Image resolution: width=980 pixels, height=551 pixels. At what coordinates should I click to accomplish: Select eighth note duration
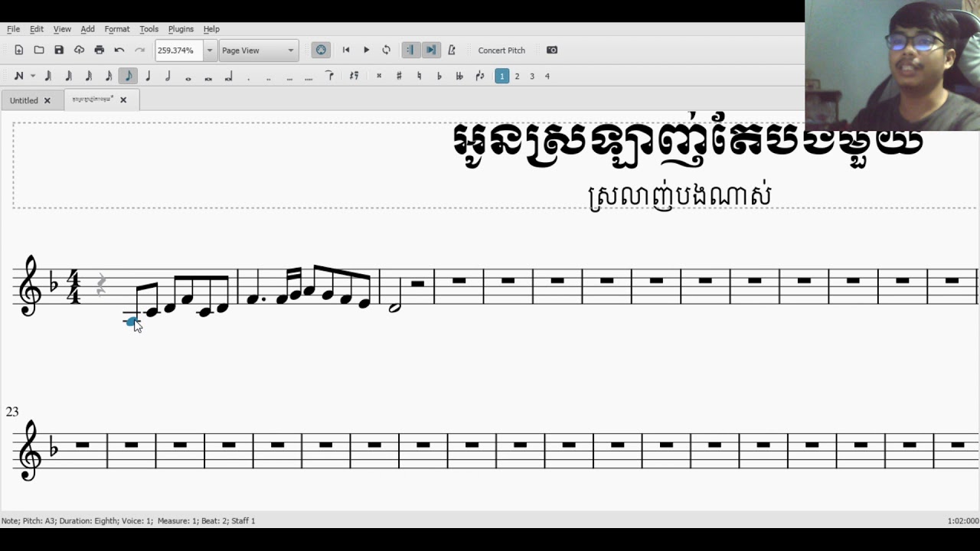(x=128, y=77)
